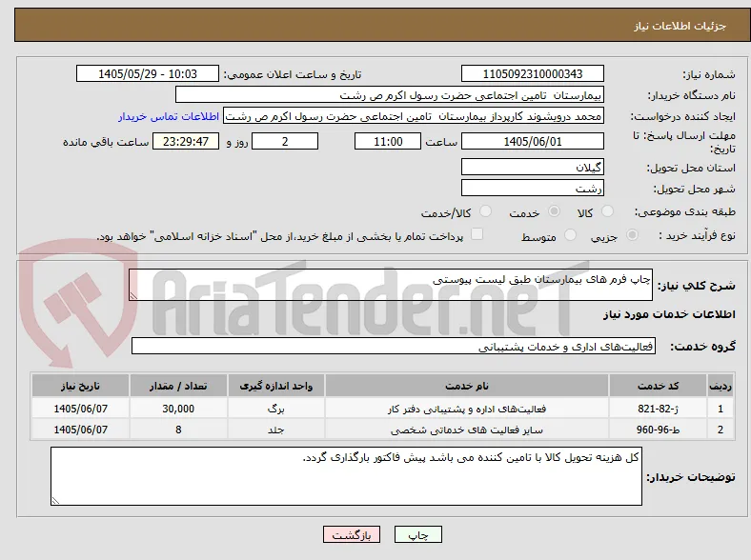
Task: Click the announcement date field 1405/05/29 - 10:03
Action: point(148,73)
